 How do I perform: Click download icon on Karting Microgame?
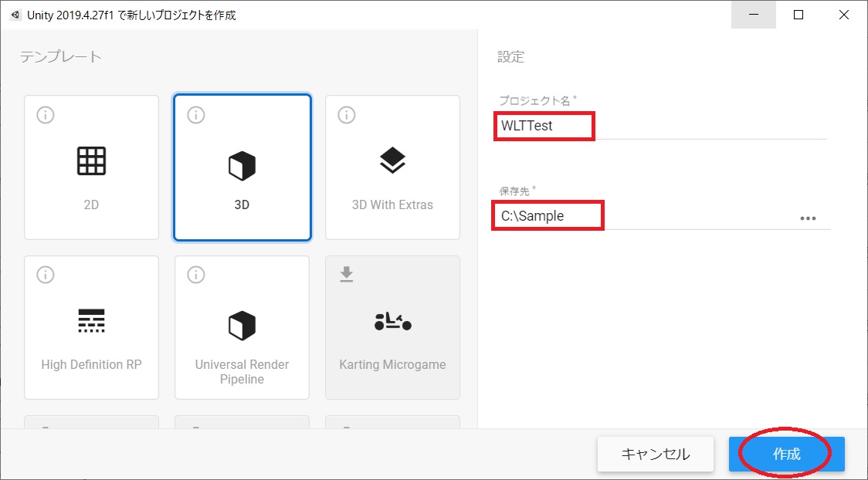(x=347, y=274)
